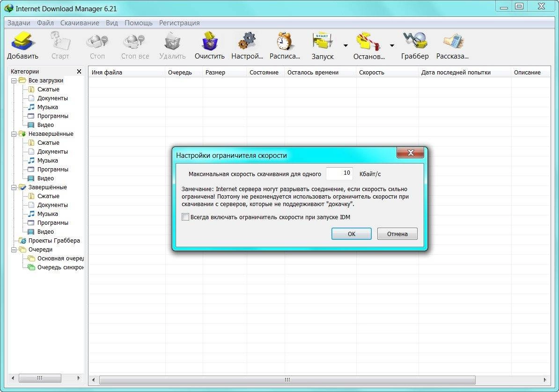Open the Файл menu
Screen dimensions: 559x392
coord(45,23)
